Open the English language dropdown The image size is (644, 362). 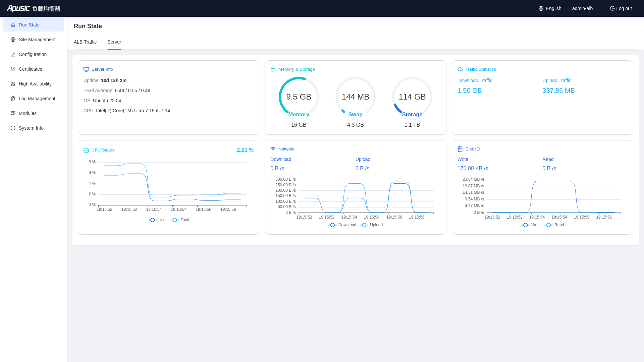tap(550, 8)
